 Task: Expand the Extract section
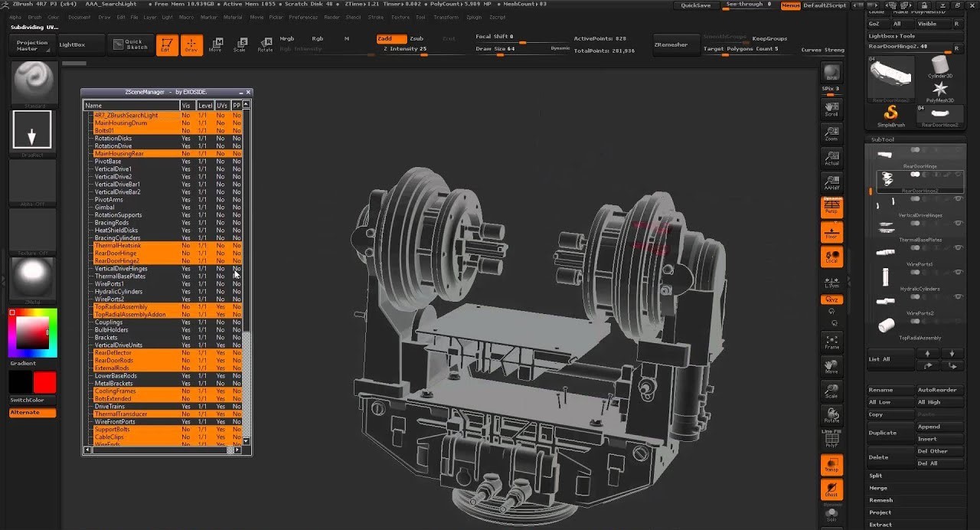tap(880, 525)
